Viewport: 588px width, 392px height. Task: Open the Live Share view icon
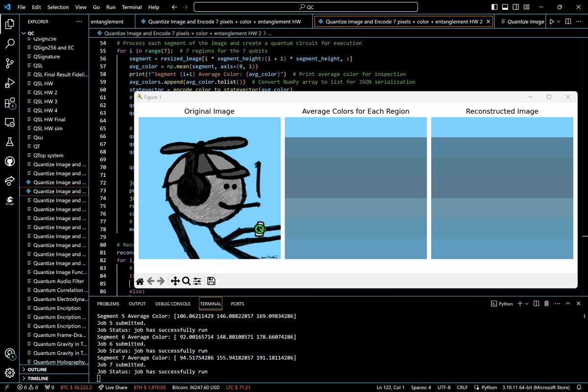(x=10, y=181)
